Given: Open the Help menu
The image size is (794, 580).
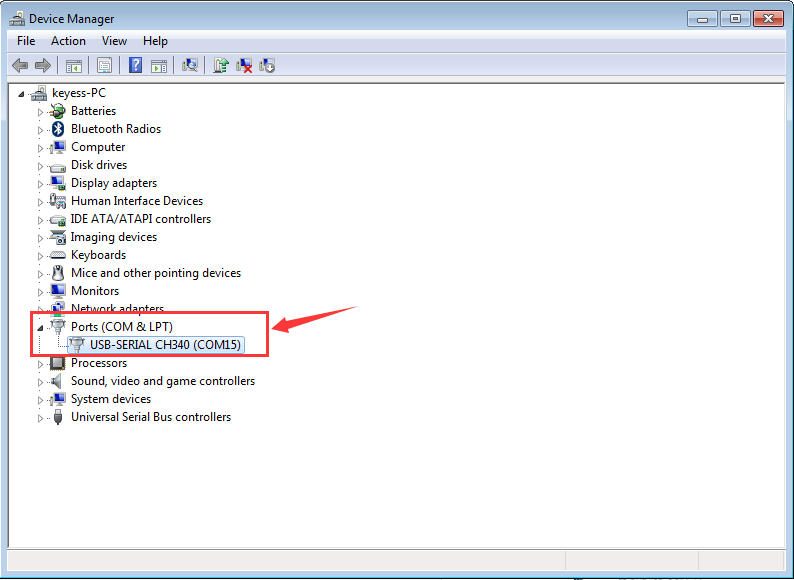Looking at the screenshot, I should coord(155,41).
